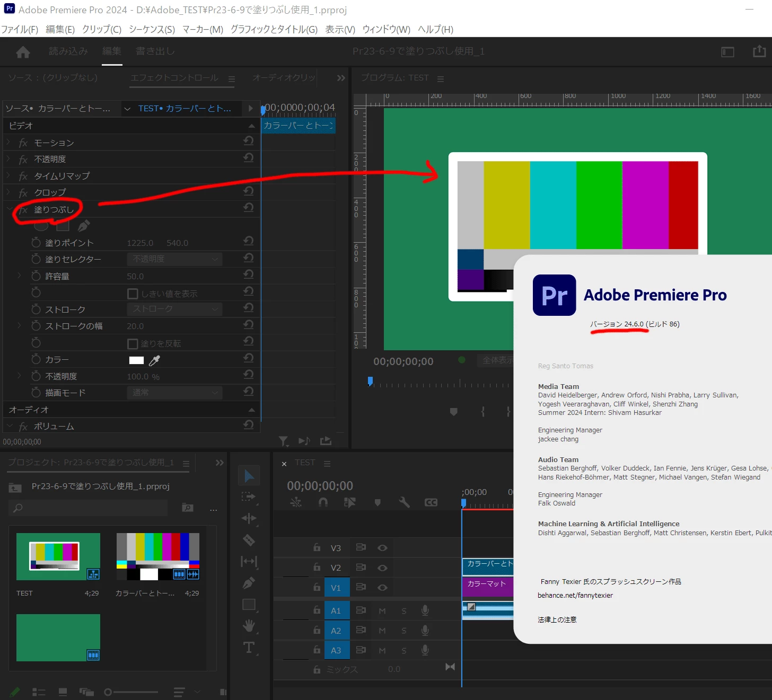The width and height of the screenshot is (772, 700).
Task: Select the Type tool
Action: pos(249,648)
